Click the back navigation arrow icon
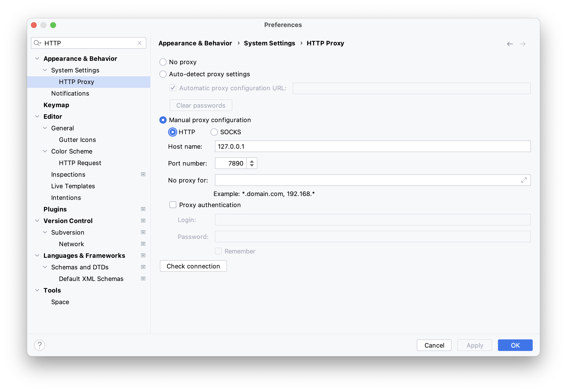 [x=510, y=44]
